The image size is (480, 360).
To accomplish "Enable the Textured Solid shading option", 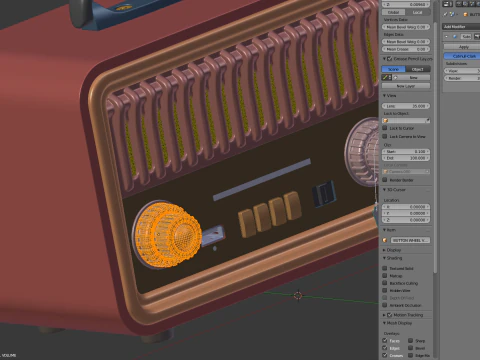I will pos(385,268).
